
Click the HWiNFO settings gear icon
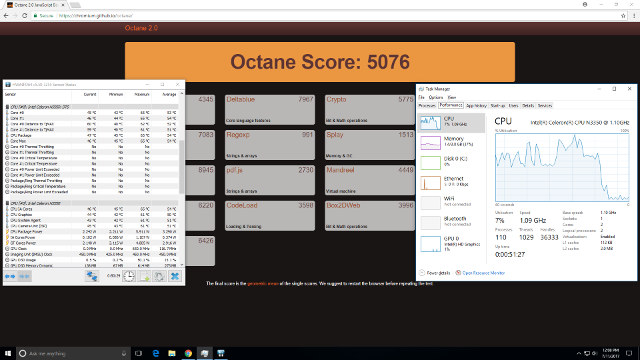point(159,276)
